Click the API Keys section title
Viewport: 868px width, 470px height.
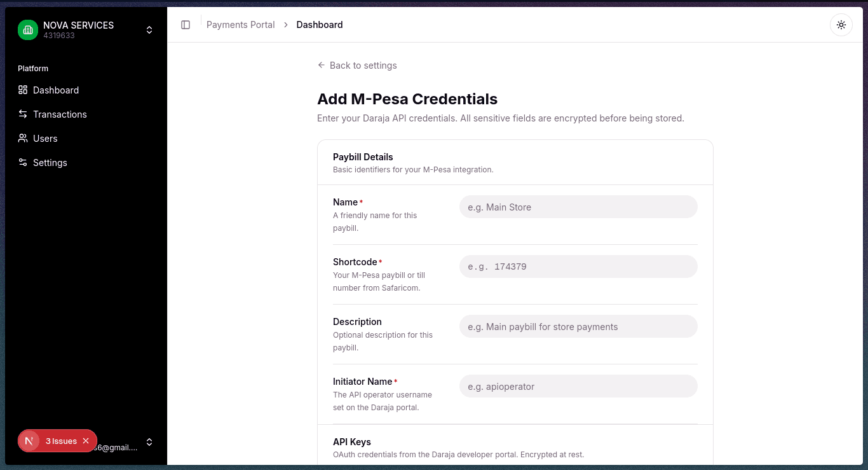click(352, 442)
